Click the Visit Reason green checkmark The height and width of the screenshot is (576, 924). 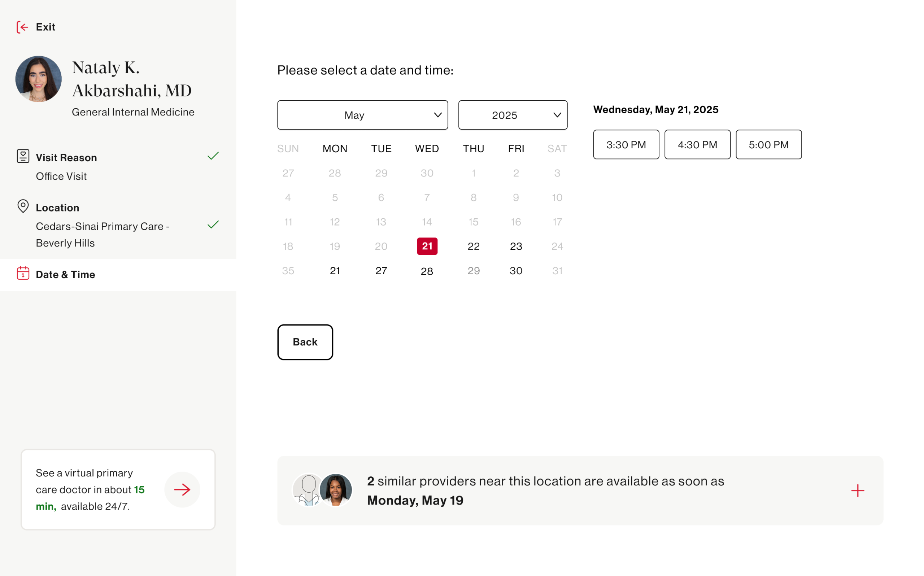213,156
